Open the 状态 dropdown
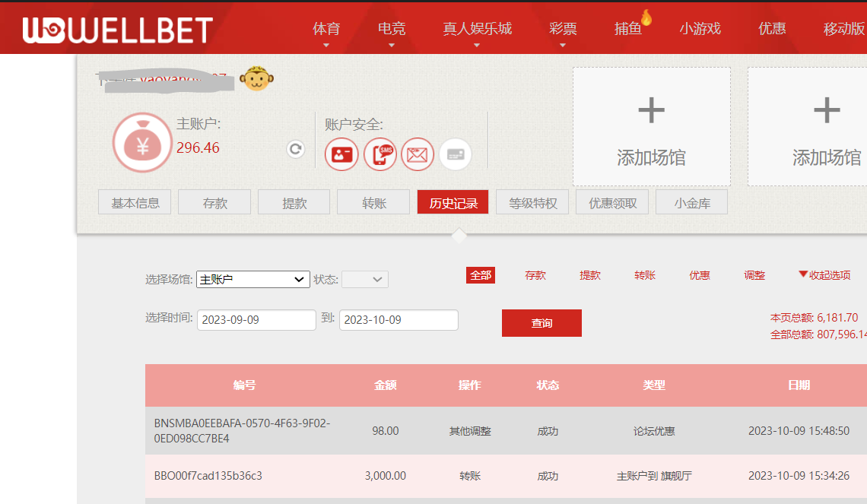The width and height of the screenshot is (867, 504). point(365,280)
